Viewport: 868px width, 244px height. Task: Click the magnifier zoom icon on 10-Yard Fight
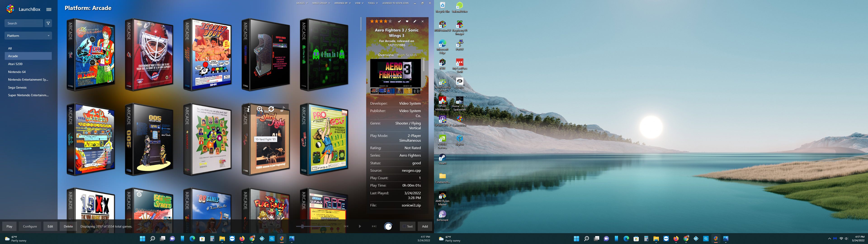[x=260, y=109]
